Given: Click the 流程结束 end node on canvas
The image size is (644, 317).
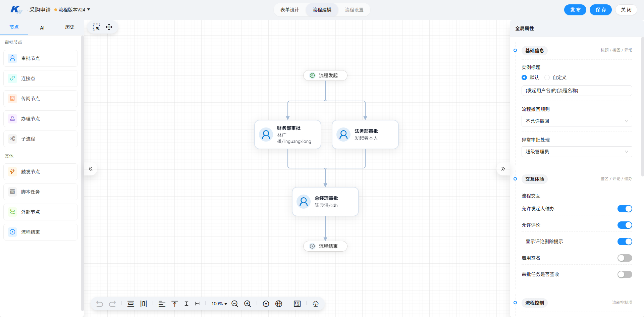Looking at the screenshot, I should [x=325, y=246].
